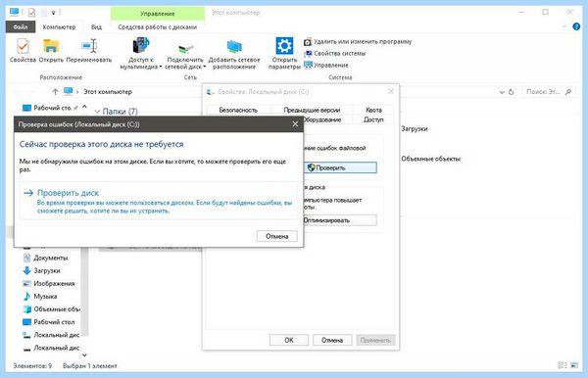The width and height of the screenshot is (588, 378).
Task: Click Объемные объекты folder in main pane
Action: pyautogui.click(x=430, y=159)
